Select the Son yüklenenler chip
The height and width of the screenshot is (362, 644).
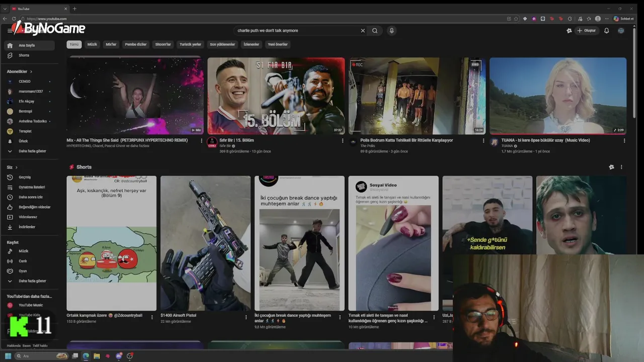click(x=222, y=44)
